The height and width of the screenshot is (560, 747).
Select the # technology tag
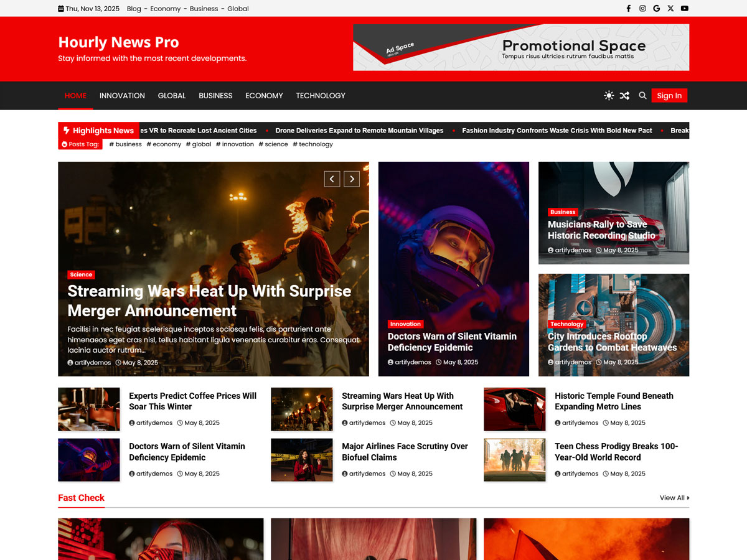pos(312,144)
